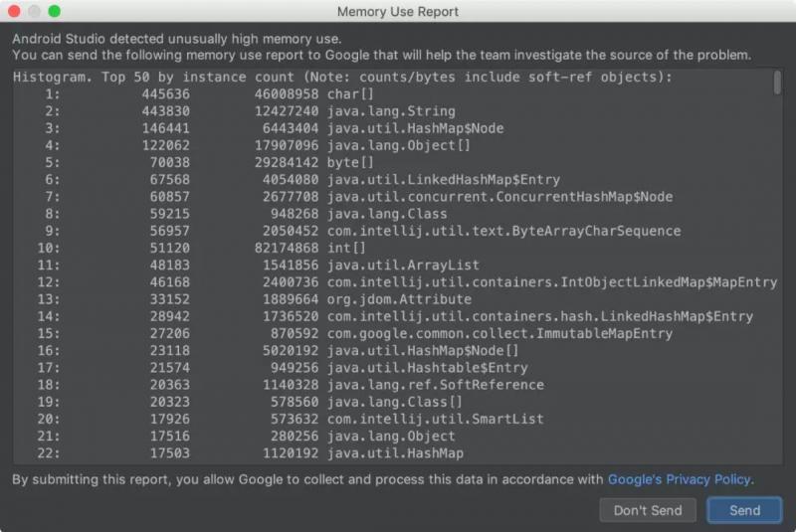Click the int[] histogram row
Image resolution: width=796 pixels, height=532 pixels.
(x=344, y=248)
